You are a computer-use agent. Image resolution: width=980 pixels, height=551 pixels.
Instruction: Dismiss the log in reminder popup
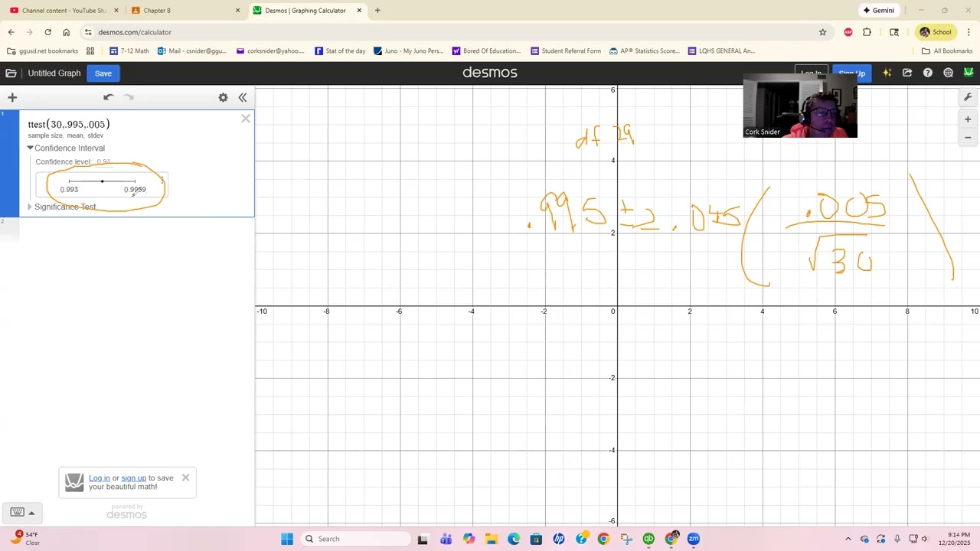[185, 478]
